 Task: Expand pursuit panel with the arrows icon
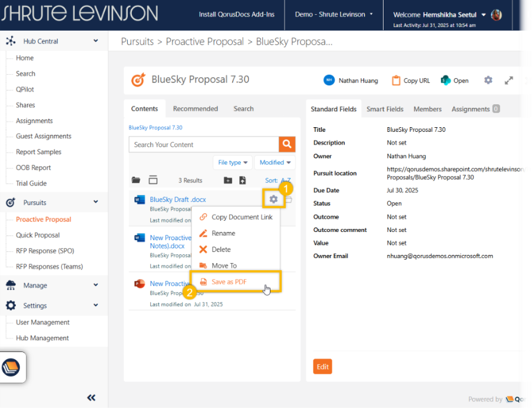tap(508, 80)
